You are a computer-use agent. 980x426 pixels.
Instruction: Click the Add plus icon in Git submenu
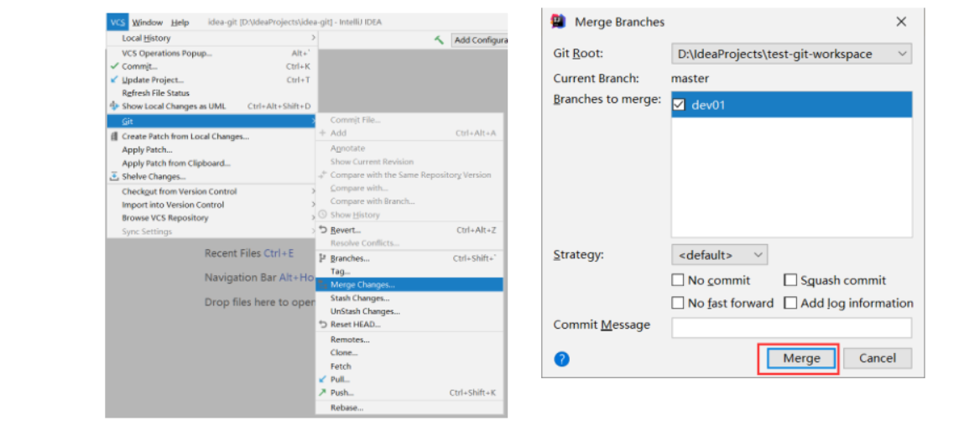(322, 133)
